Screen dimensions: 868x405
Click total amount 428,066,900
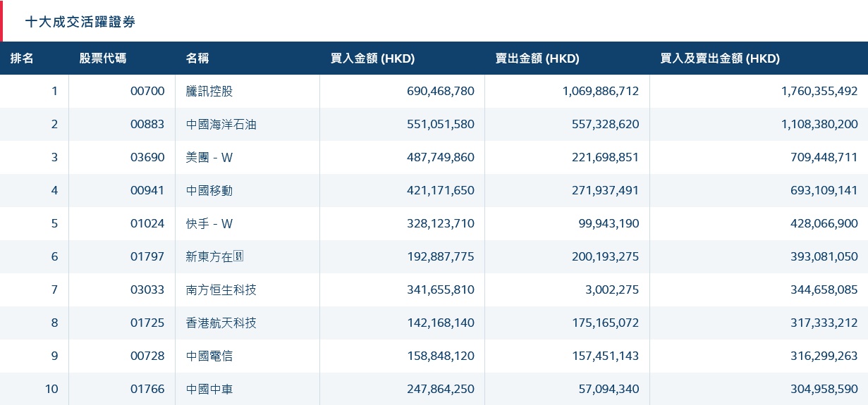tap(824, 223)
